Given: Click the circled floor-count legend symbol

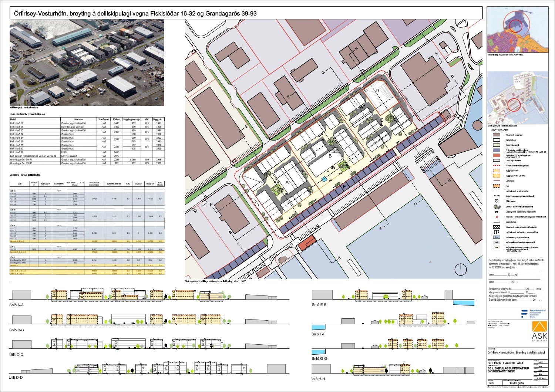Looking at the screenshot, I should click(497, 201).
